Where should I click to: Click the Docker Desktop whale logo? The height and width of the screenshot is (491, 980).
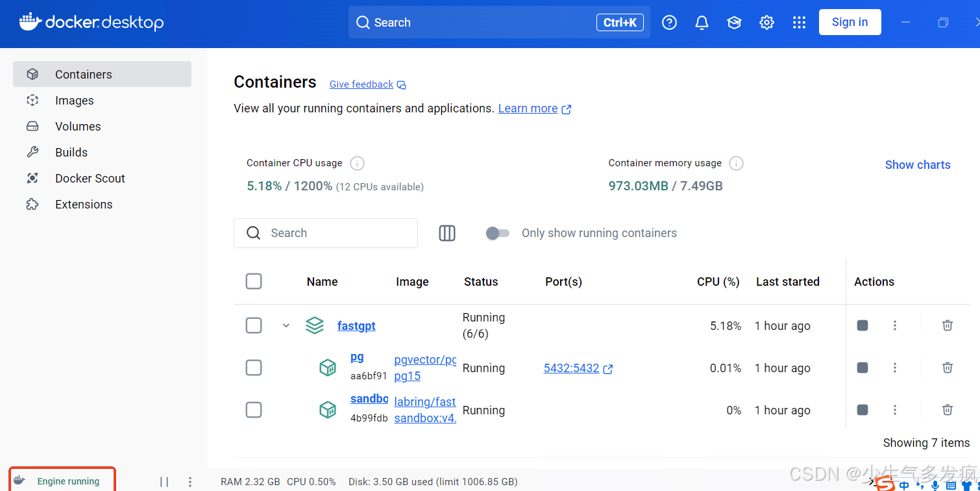click(30, 22)
